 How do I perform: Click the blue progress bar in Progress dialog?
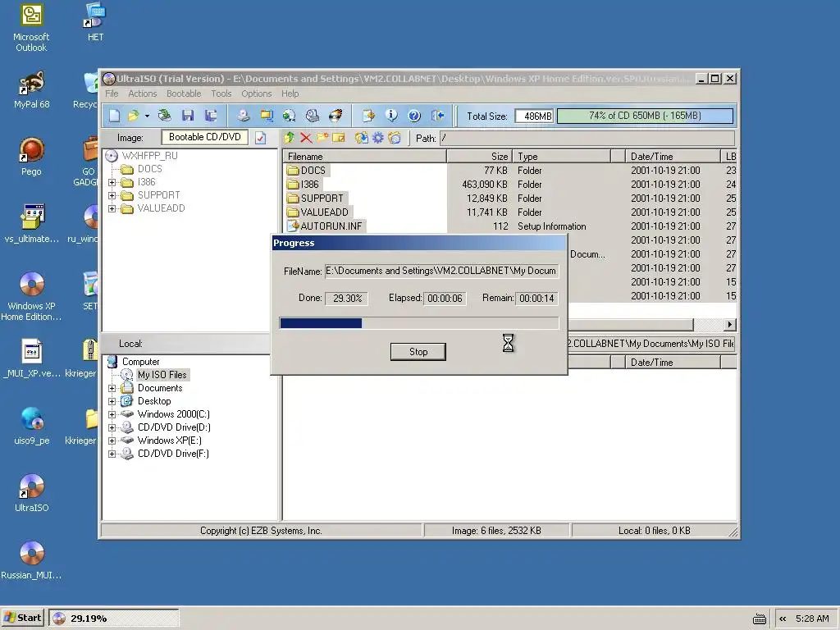pos(419,323)
